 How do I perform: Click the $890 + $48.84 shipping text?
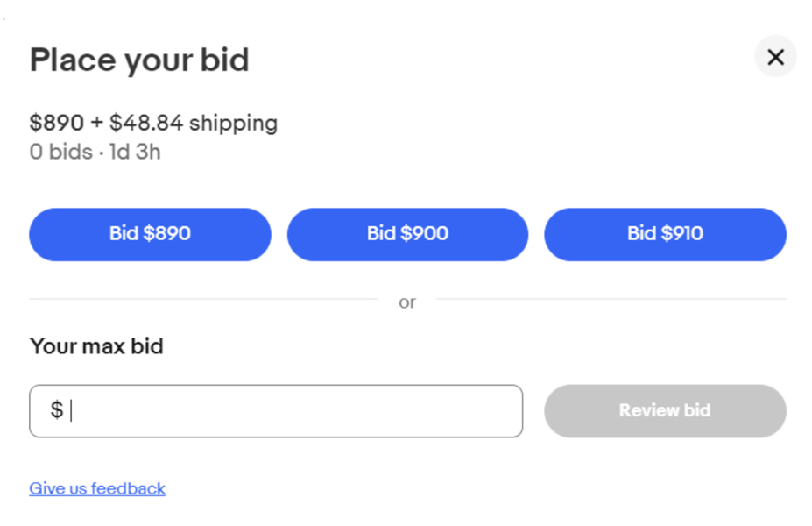[x=153, y=123]
